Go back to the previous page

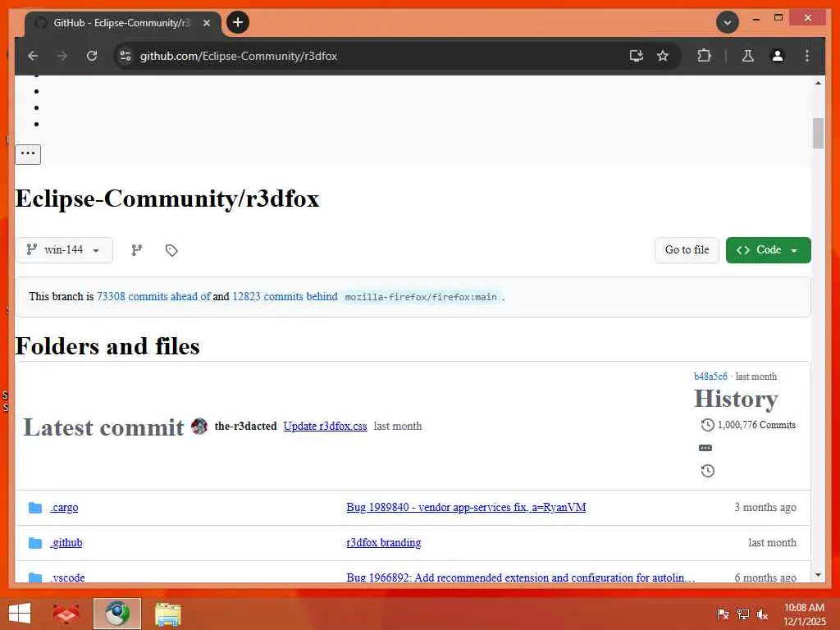33,56
